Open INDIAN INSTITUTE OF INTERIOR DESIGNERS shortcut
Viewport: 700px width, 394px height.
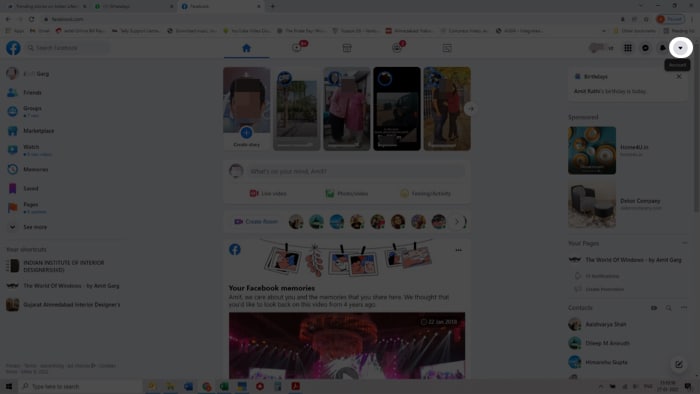(64, 266)
